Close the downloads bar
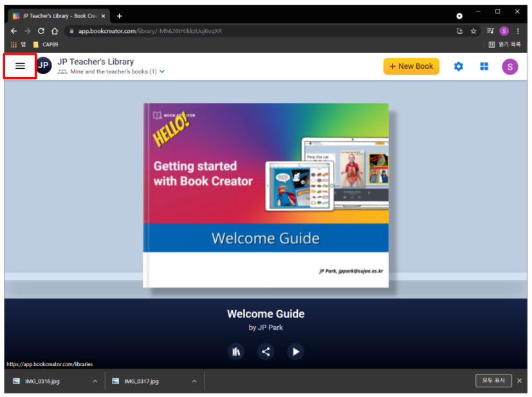Image resolution: width=532 pixels, height=397 pixels. 519,381
